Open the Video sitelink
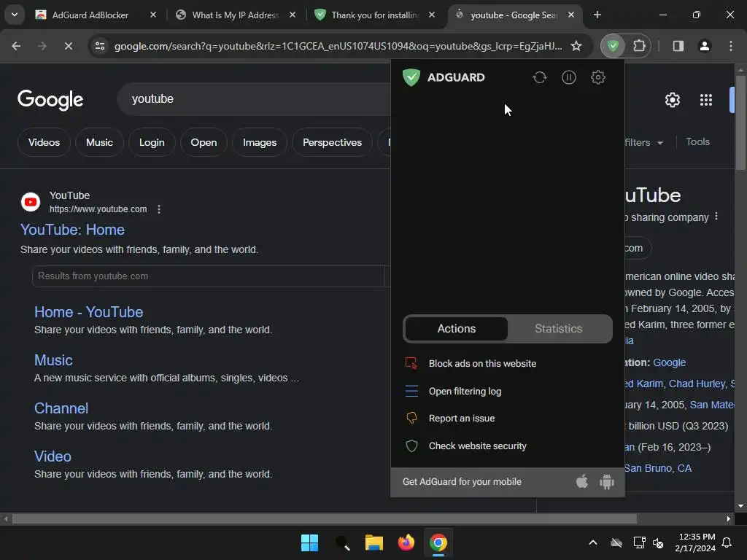 point(53,456)
